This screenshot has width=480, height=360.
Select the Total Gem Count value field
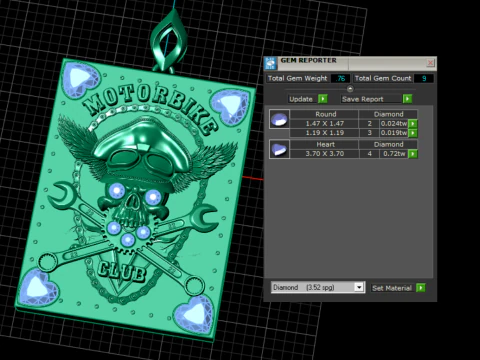click(424, 78)
